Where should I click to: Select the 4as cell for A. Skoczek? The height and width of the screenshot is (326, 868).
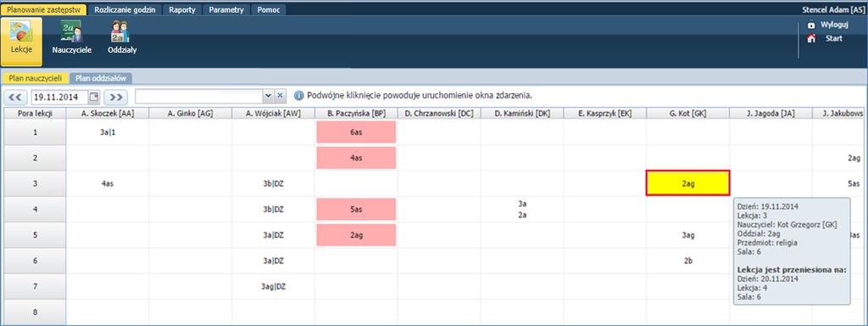tap(108, 183)
